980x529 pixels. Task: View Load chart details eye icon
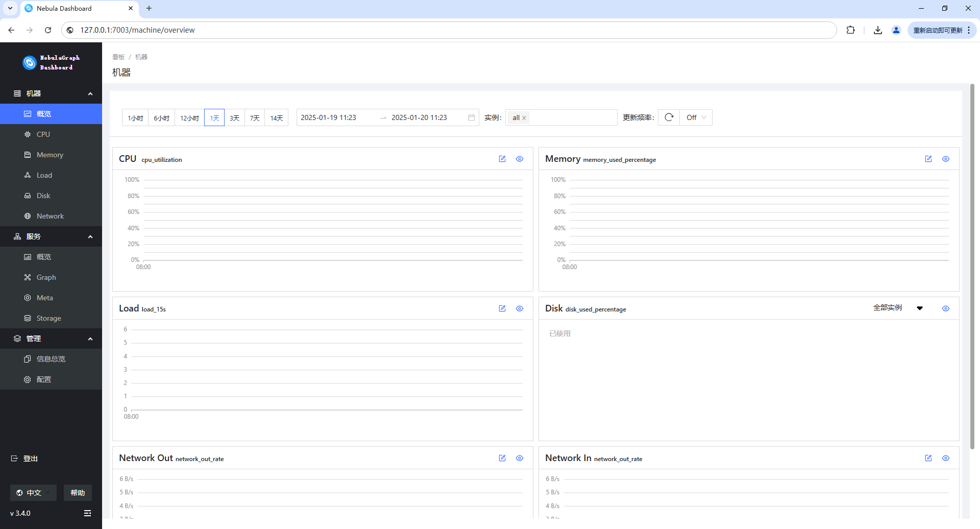(x=520, y=308)
